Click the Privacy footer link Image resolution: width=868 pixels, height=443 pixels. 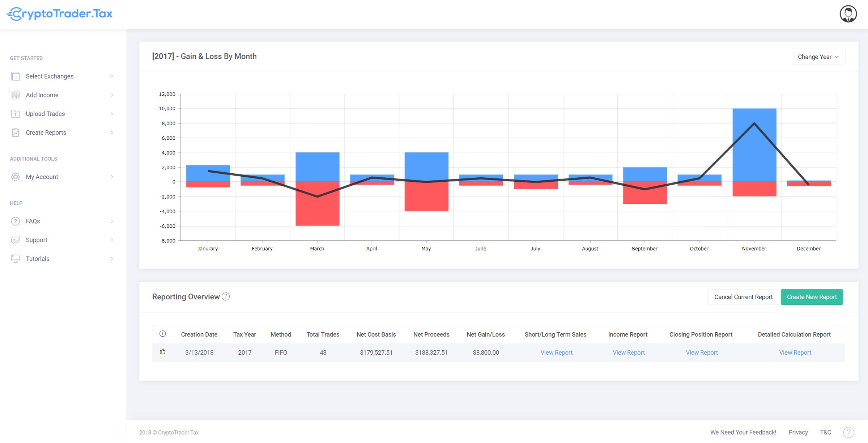pos(798,432)
